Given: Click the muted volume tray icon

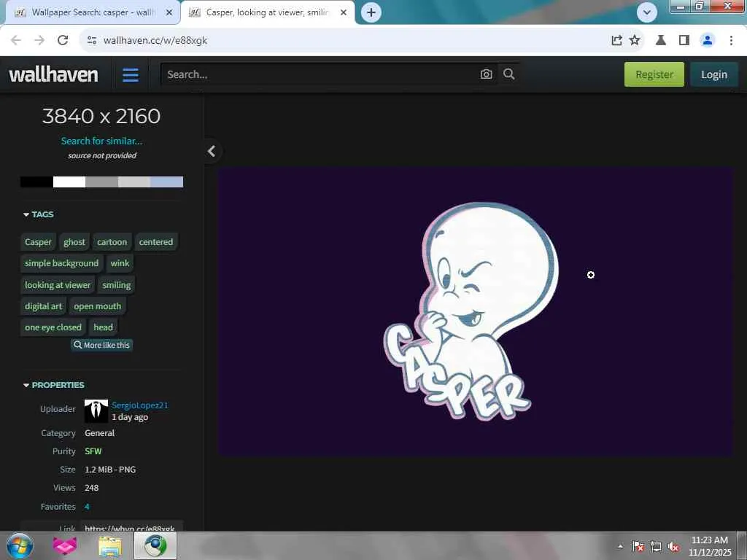Looking at the screenshot, I should click(x=673, y=547).
